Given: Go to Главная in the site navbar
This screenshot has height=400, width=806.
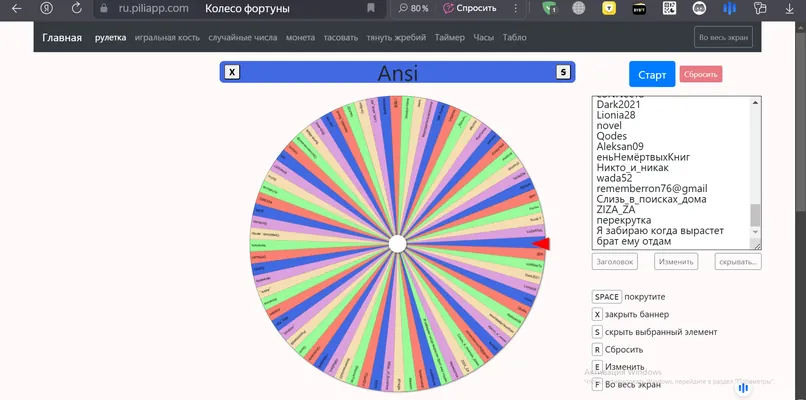Looking at the screenshot, I should coord(62,38).
